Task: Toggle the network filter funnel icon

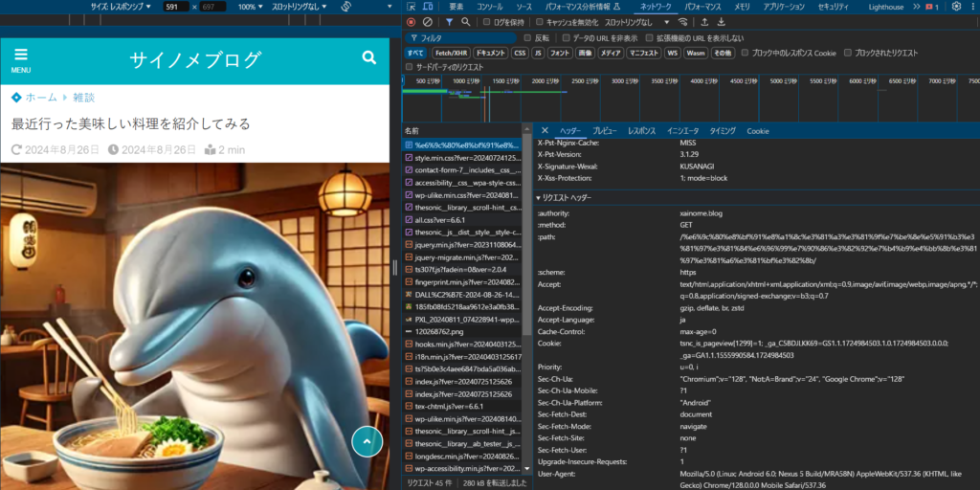Action: click(449, 22)
